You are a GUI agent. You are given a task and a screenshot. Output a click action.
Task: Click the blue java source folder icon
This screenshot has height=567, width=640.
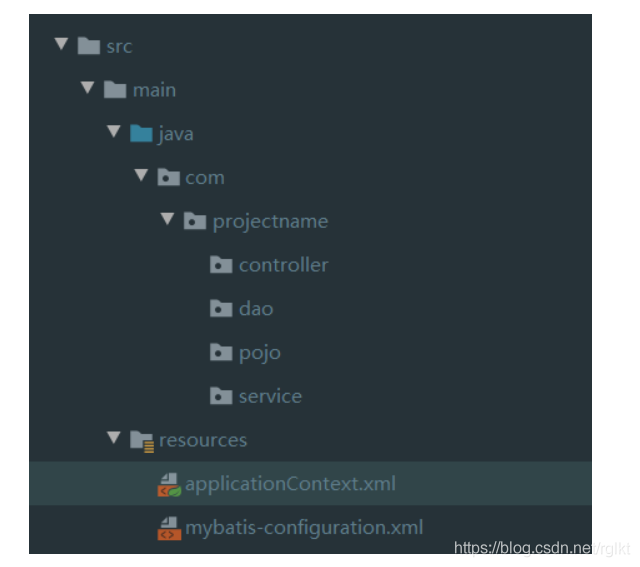tap(142, 134)
